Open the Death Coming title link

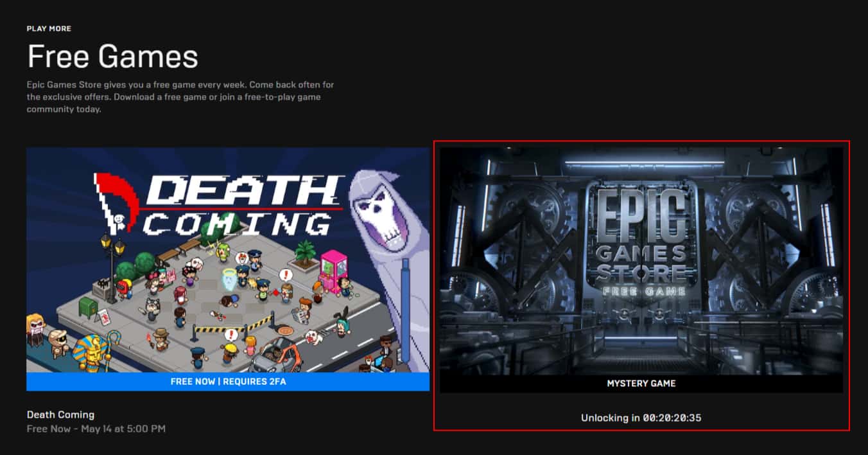tap(60, 415)
